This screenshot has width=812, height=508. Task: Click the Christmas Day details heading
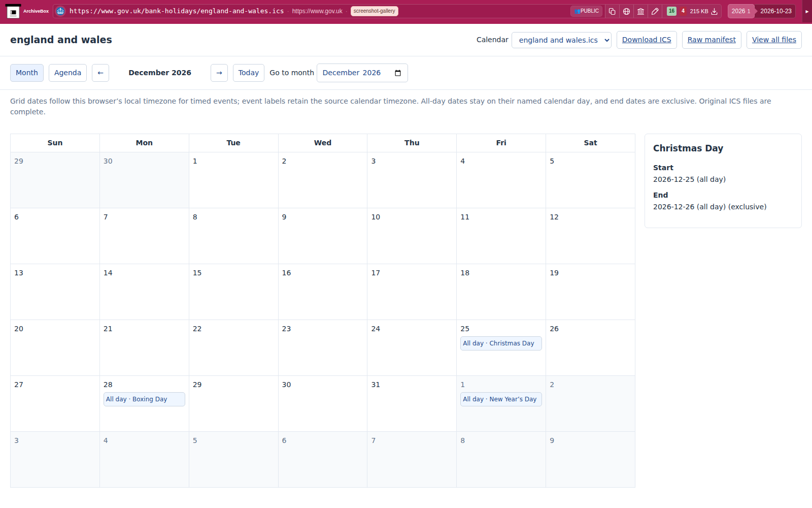coord(688,148)
